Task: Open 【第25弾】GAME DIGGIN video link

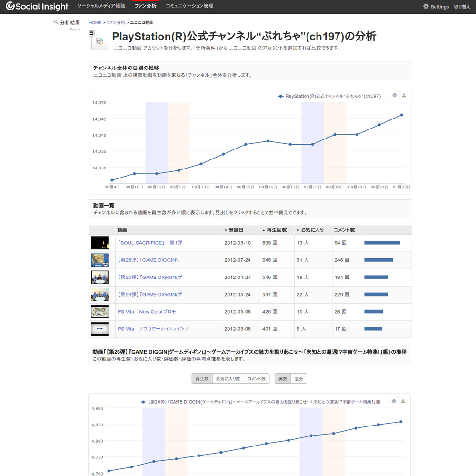Action: click(x=150, y=278)
